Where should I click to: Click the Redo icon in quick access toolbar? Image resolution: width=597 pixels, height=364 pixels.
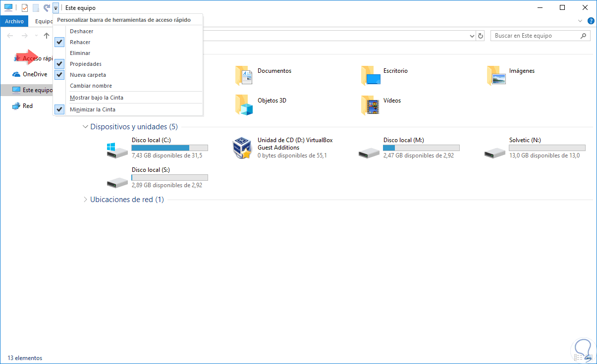point(47,8)
